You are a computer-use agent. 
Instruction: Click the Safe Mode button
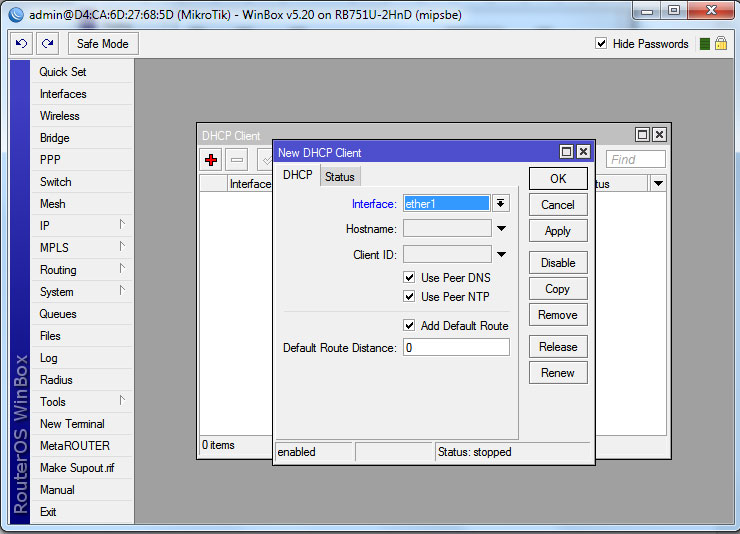tap(103, 44)
